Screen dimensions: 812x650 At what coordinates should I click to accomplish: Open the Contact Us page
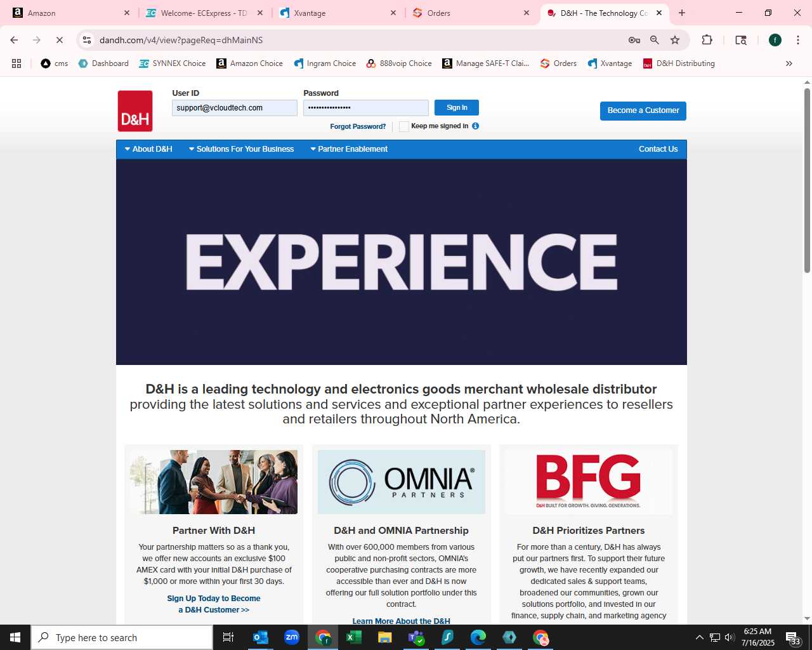pos(658,149)
